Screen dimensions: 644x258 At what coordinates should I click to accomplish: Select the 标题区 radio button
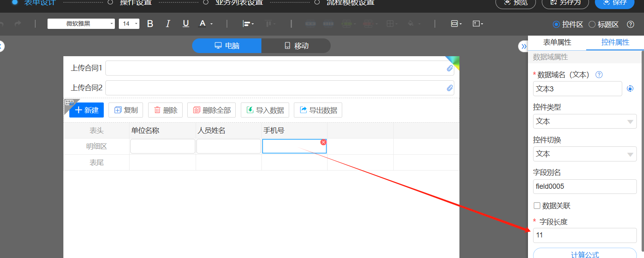pos(592,25)
